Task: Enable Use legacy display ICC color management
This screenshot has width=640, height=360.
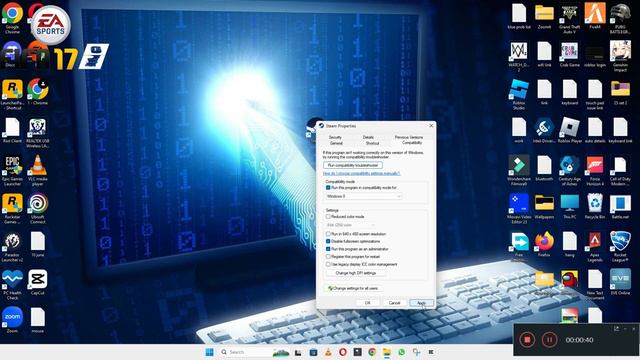Action: click(x=328, y=264)
